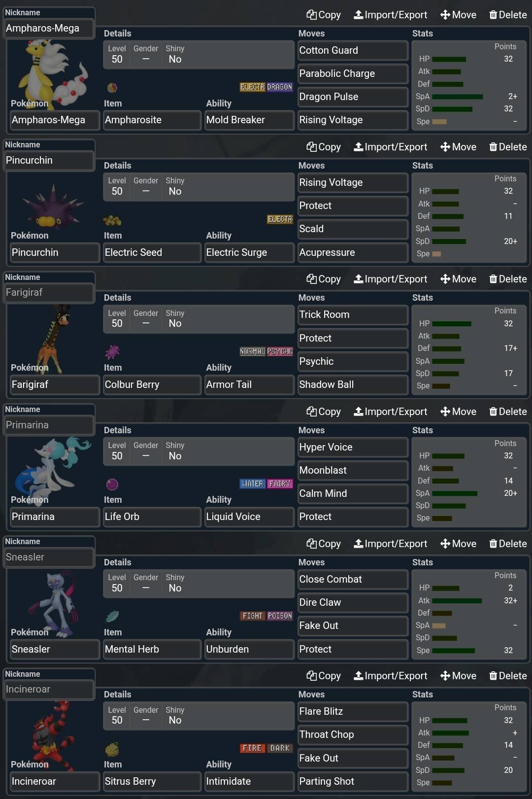
Task: Click Sneasler's Fight type badge
Action: [x=253, y=616]
